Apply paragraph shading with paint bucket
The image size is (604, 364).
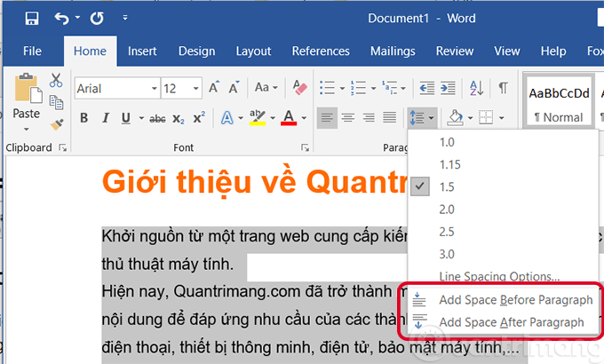tap(455, 117)
